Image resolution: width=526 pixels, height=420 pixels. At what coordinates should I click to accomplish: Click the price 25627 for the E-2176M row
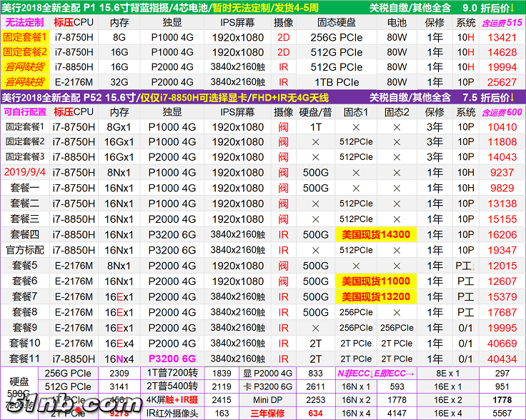pyautogui.click(x=502, y=82)
